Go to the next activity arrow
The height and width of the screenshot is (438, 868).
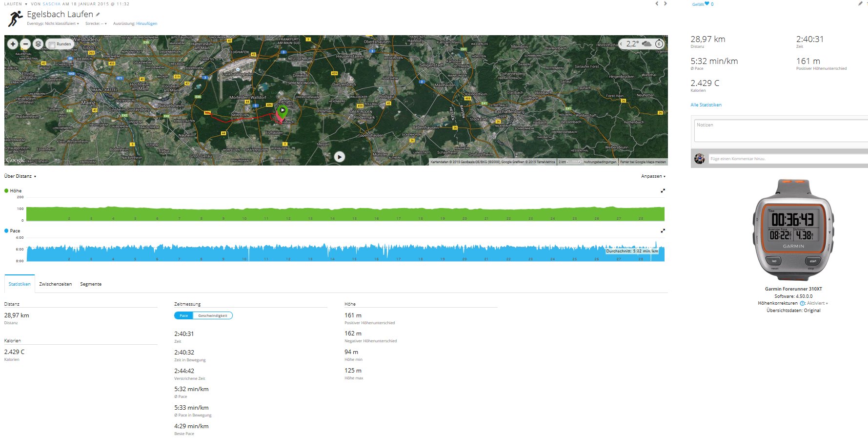pyautogui.click(x=665, y=4)
